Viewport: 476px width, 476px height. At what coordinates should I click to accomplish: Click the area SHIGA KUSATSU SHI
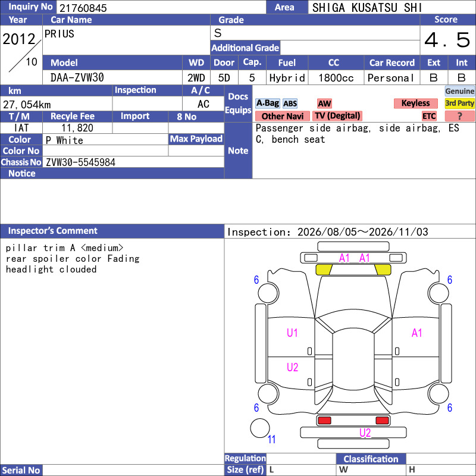[x=367, y=8]
